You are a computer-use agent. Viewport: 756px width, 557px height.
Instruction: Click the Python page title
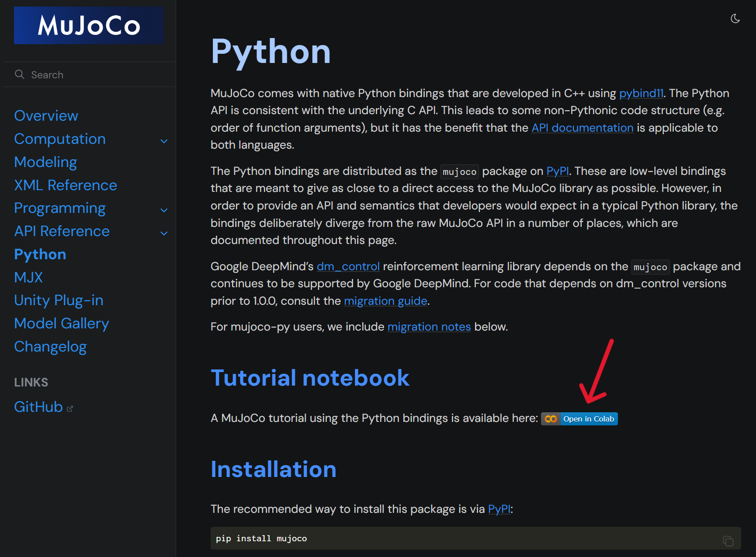(x=271, y=52)
